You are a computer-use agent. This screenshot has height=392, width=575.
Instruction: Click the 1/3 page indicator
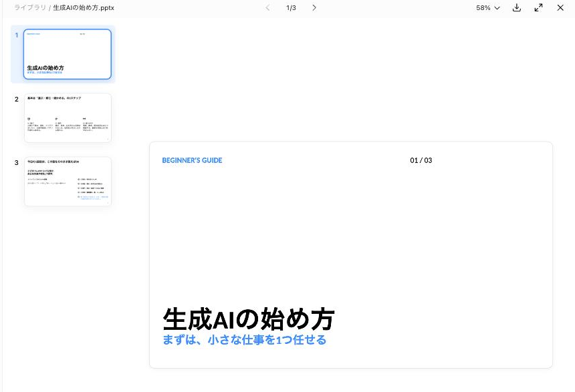point(291,8)
